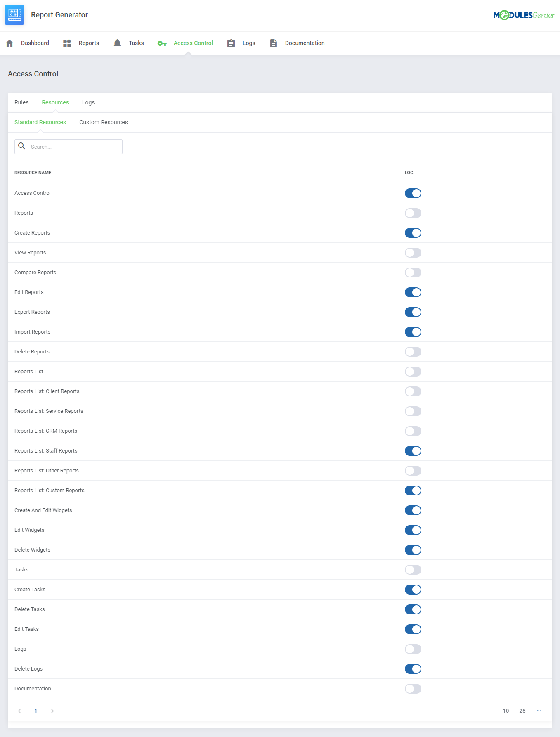560x737 pixels.
Task: Enable logging for Delete Reports
Action: (413, 352)
